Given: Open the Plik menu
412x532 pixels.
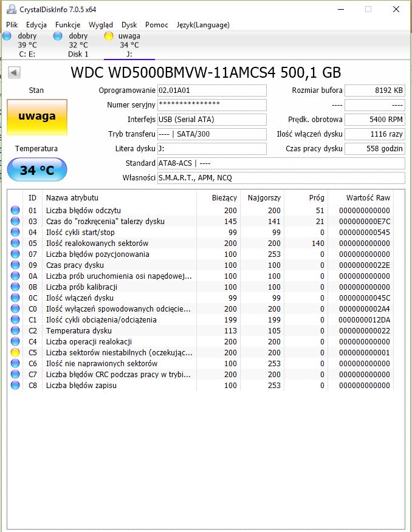Looking at the screenshot, I should click(12, 25).
